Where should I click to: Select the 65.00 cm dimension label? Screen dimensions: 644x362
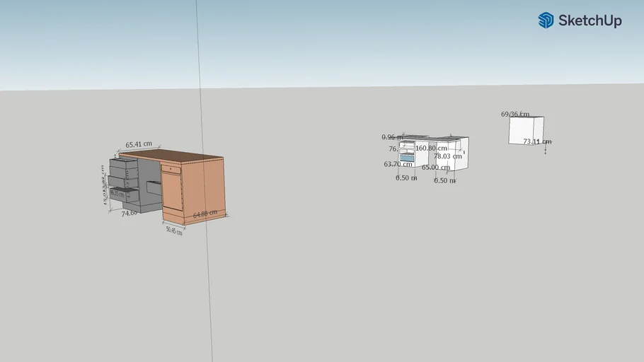pyautogui.click(x=435, y=168)
